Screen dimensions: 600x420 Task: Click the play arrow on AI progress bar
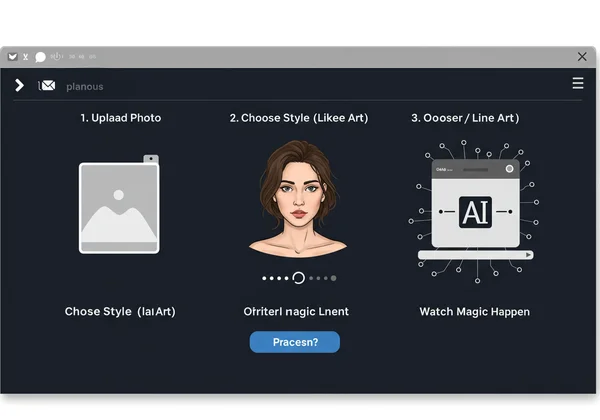click(528, 255)
